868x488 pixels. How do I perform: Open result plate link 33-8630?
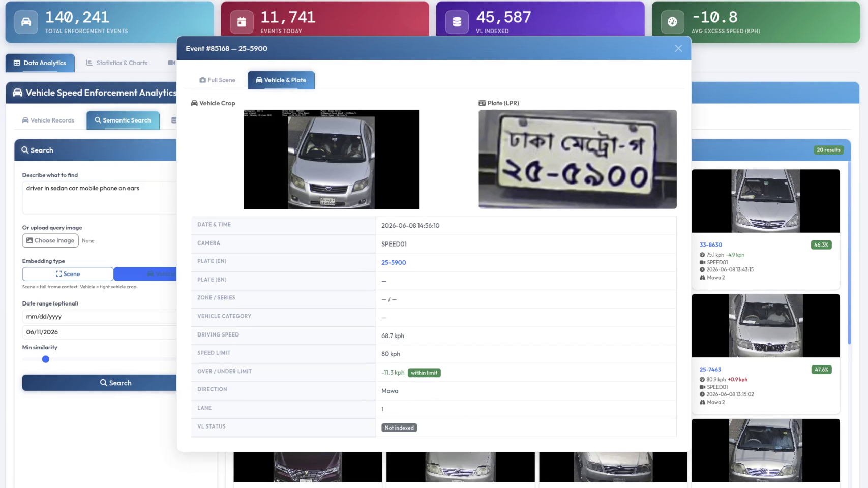tap(710, 245)
